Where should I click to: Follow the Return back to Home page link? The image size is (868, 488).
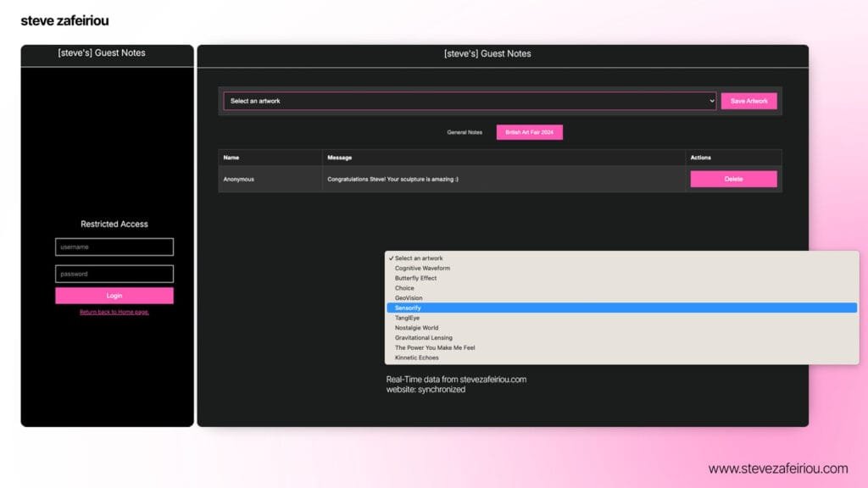coord(114,312)
